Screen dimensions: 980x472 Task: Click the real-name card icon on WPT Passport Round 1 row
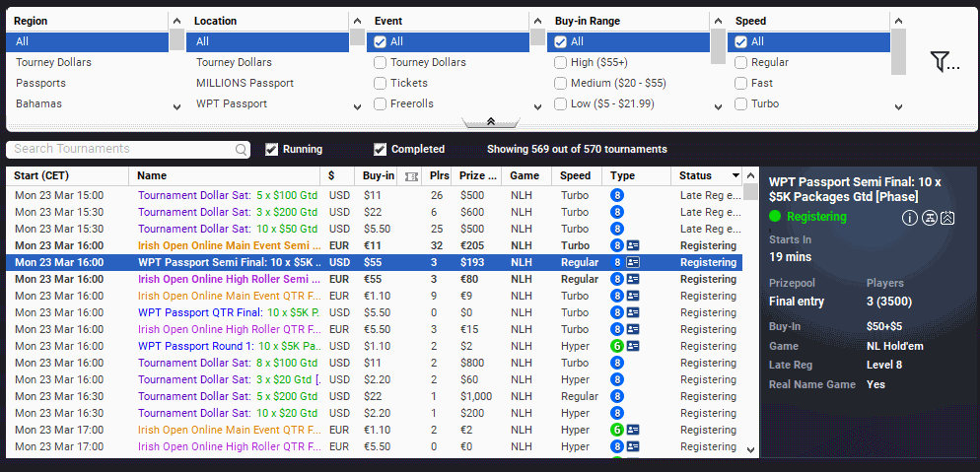[633, 346]
